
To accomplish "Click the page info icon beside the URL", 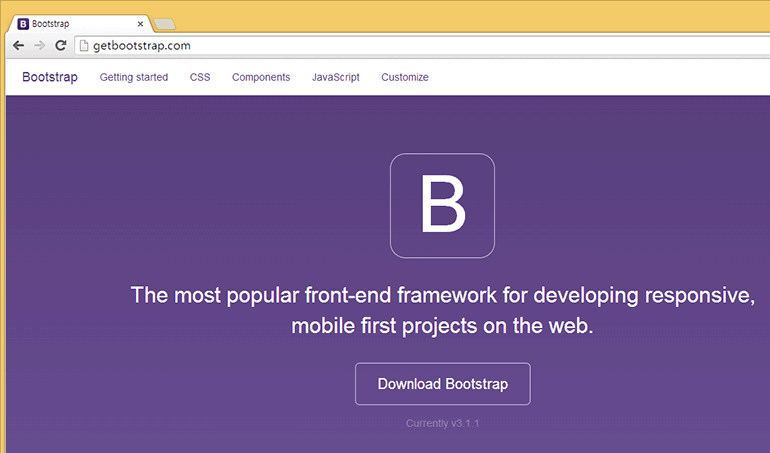I will click(84, 46).
